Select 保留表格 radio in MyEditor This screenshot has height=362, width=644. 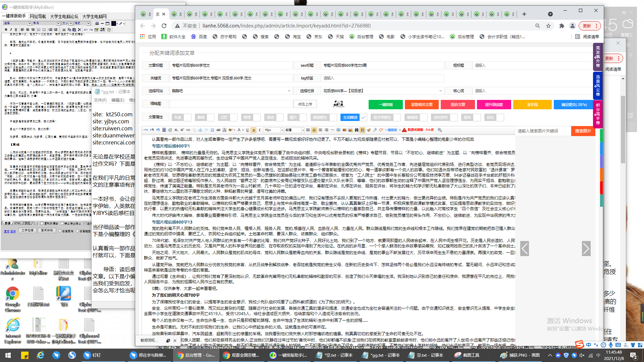coord(60,231)
